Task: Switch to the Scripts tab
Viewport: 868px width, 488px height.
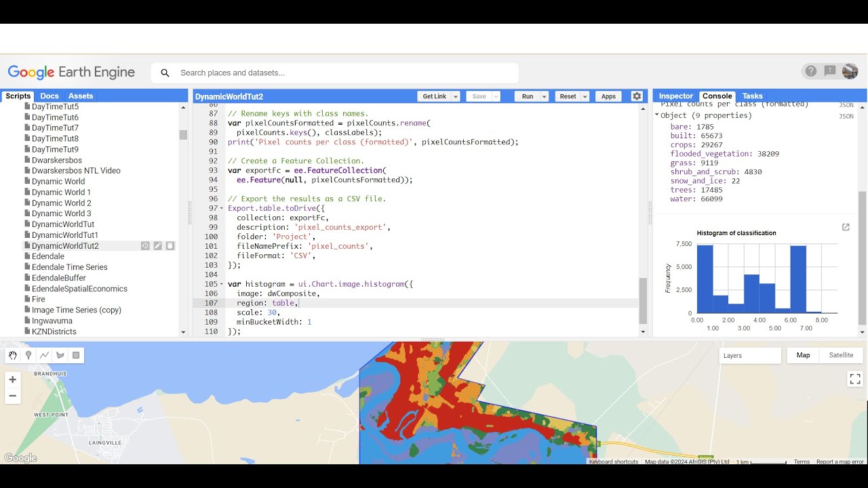Action: [x=18, y=96]
